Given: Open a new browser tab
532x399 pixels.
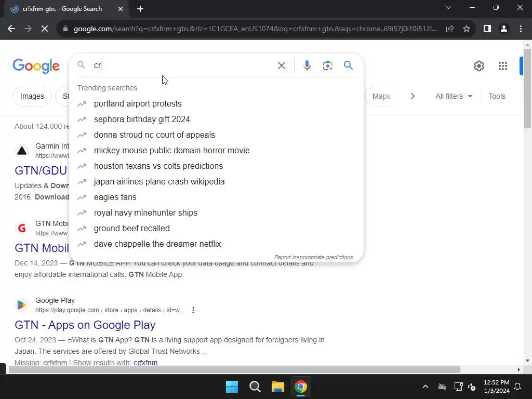Looking at the screenshot, I should coord(140,9).
